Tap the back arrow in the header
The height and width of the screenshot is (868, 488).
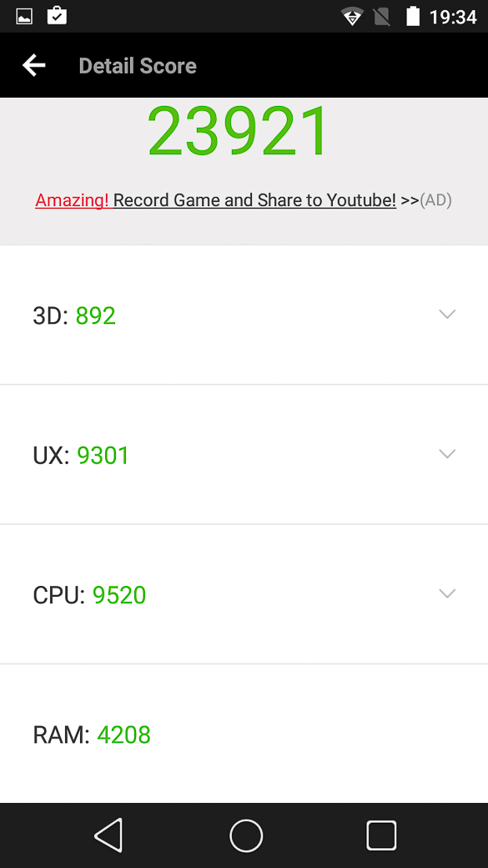tap(33, 65)
